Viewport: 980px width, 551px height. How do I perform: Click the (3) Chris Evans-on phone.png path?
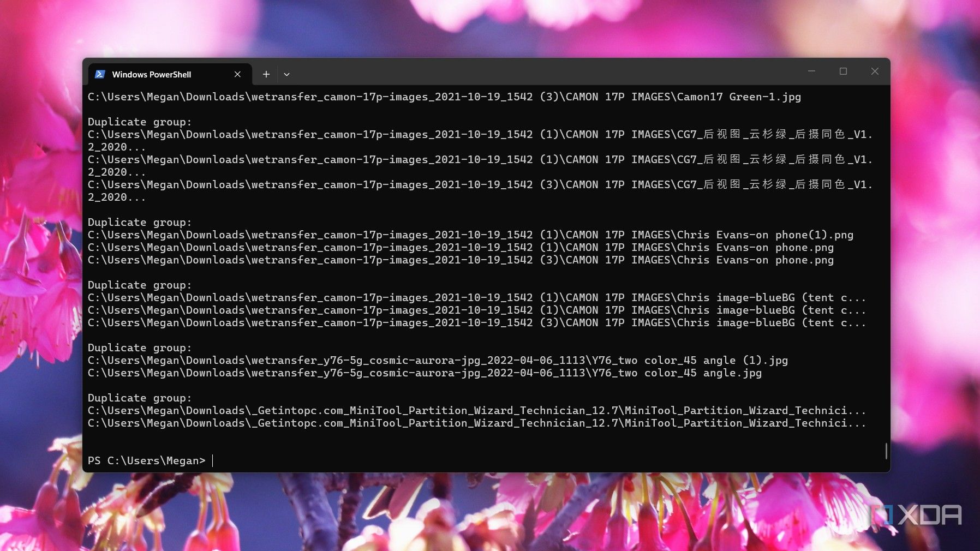click(x=461, y=260)
